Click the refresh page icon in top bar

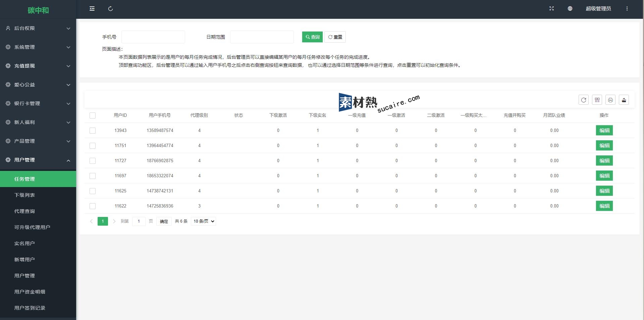click(x=110, y=9)
